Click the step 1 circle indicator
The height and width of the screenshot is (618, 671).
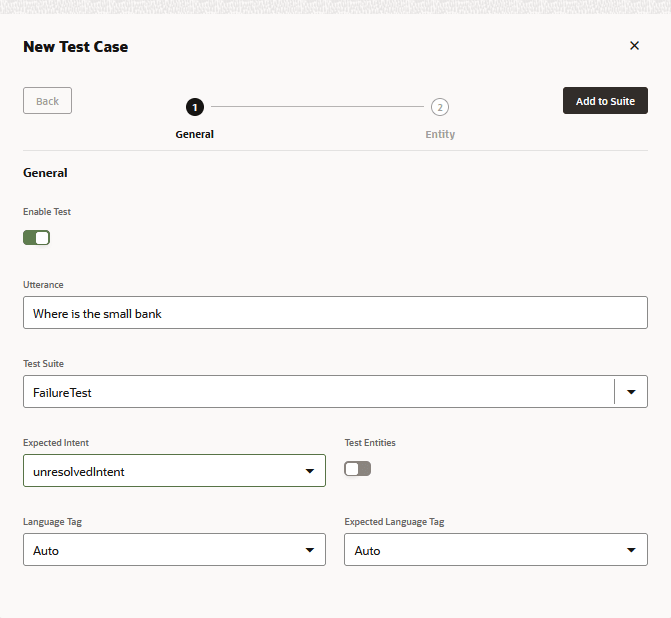pos(194,107)
